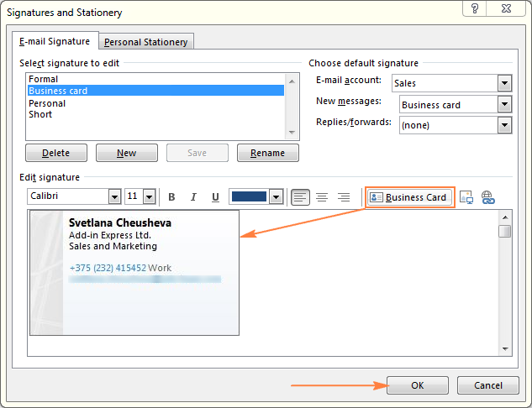Click the Insert Picture icon
Image resolution: width=532 pixels, height=408 pixels.
click(466, 197)
